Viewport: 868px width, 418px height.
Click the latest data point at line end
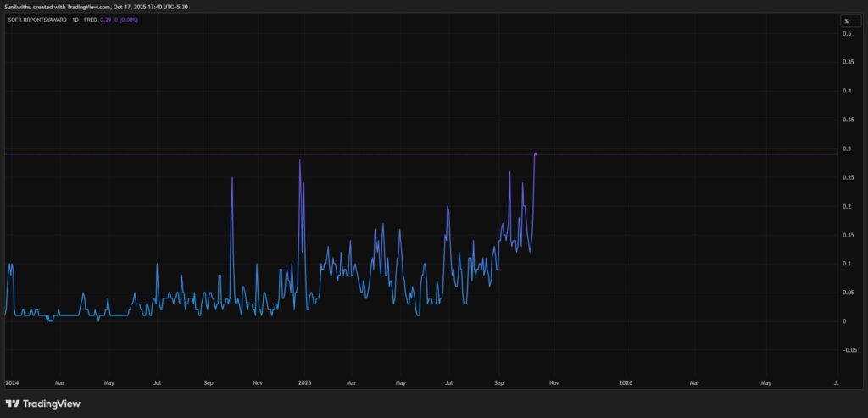coord(536,153)
